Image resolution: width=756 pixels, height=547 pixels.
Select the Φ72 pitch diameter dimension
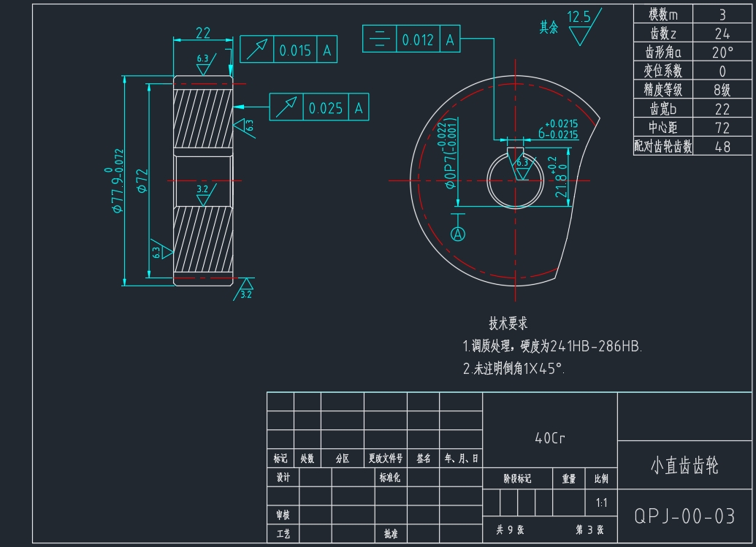coord(142,180)
